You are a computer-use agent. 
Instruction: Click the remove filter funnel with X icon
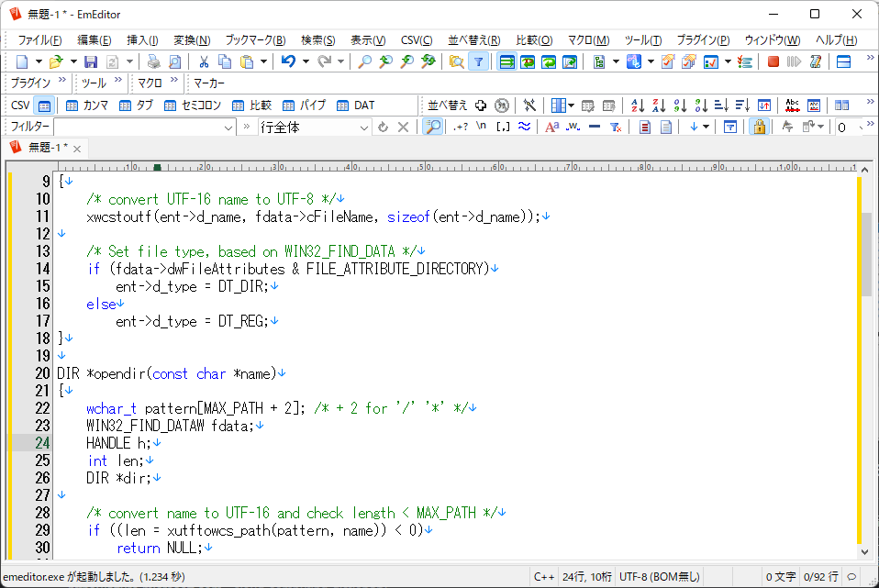(616, 128)
